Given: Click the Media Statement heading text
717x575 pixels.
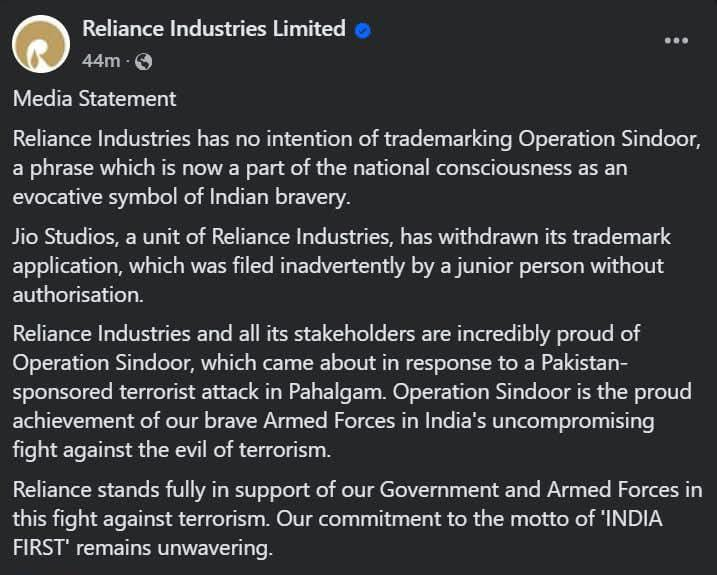Looking at the screenshot, I should pos(94,98).
